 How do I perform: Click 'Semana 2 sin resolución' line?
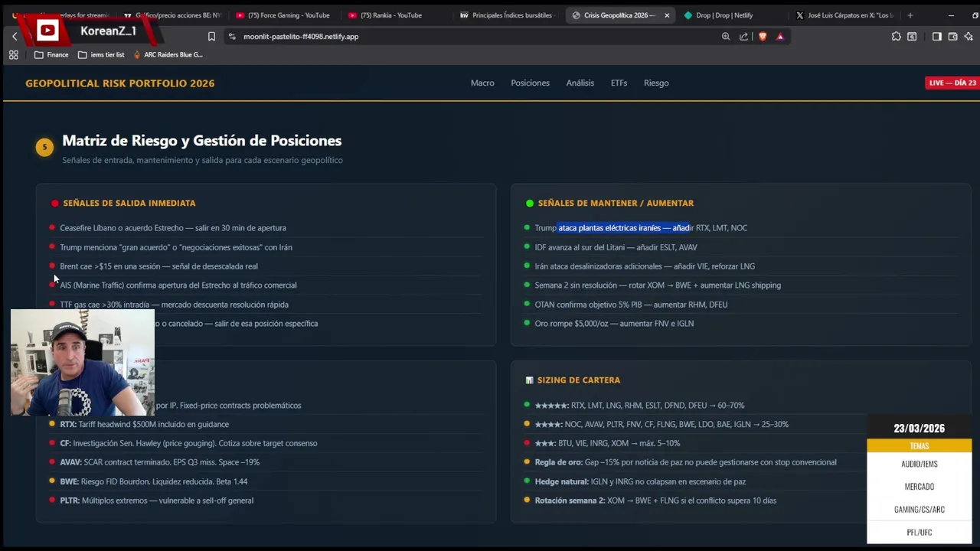658,285
